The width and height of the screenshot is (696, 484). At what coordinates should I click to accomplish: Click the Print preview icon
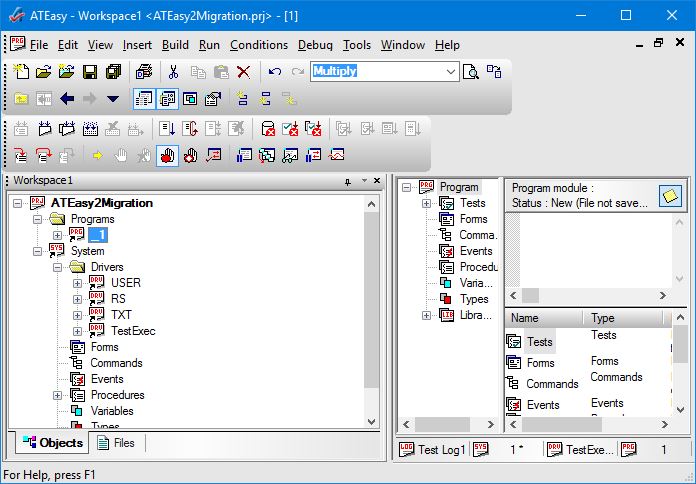pyautogui.click(x=144, y=71)
